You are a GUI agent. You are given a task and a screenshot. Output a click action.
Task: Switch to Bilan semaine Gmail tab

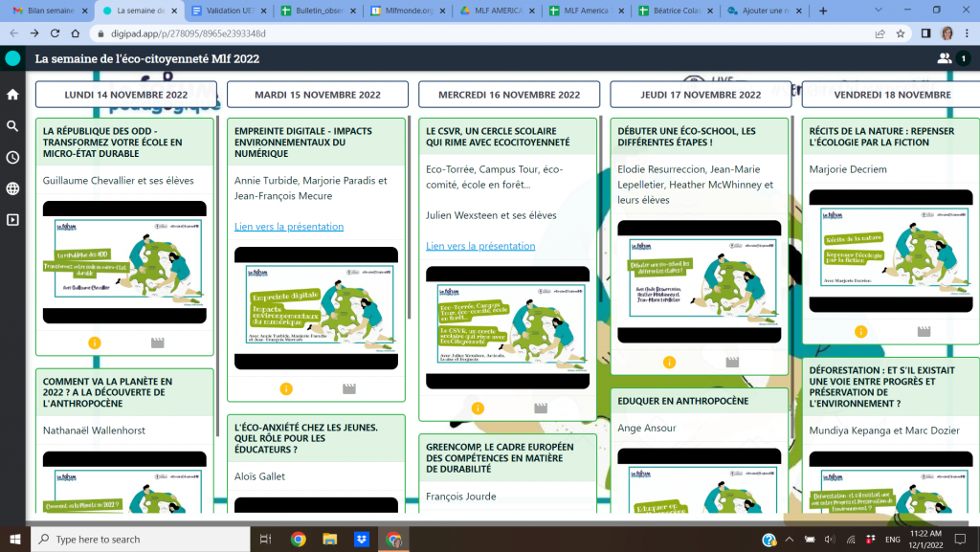click(48, 11)
